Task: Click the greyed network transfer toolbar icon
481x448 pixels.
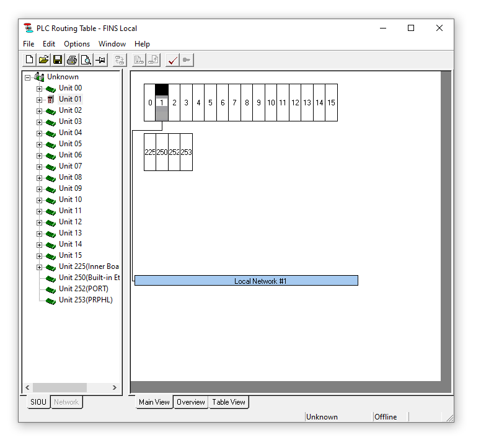Action: (120, 59)
